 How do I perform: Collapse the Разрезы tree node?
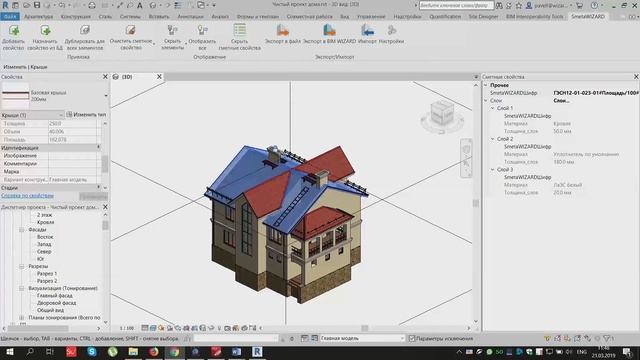[22, 266]
